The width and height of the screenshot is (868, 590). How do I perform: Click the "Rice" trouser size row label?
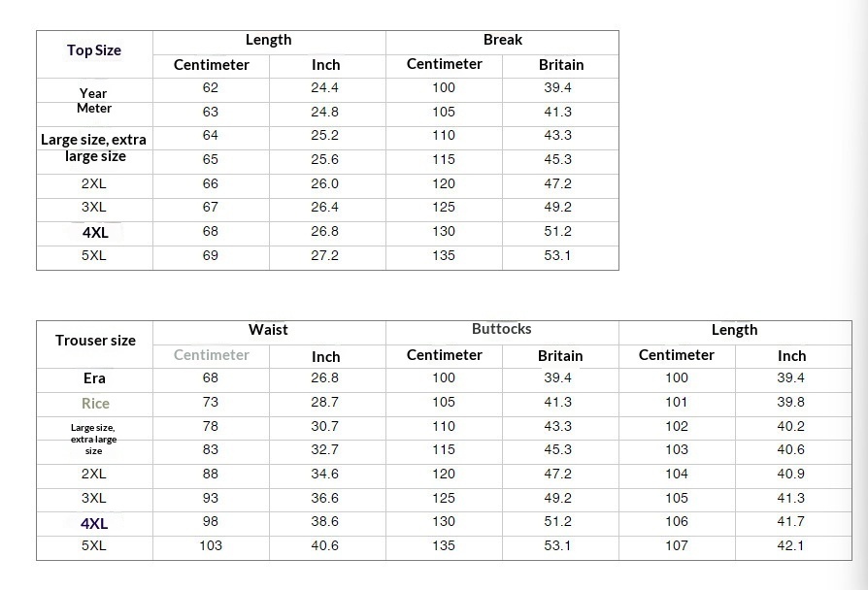click(x=95, y=404)
